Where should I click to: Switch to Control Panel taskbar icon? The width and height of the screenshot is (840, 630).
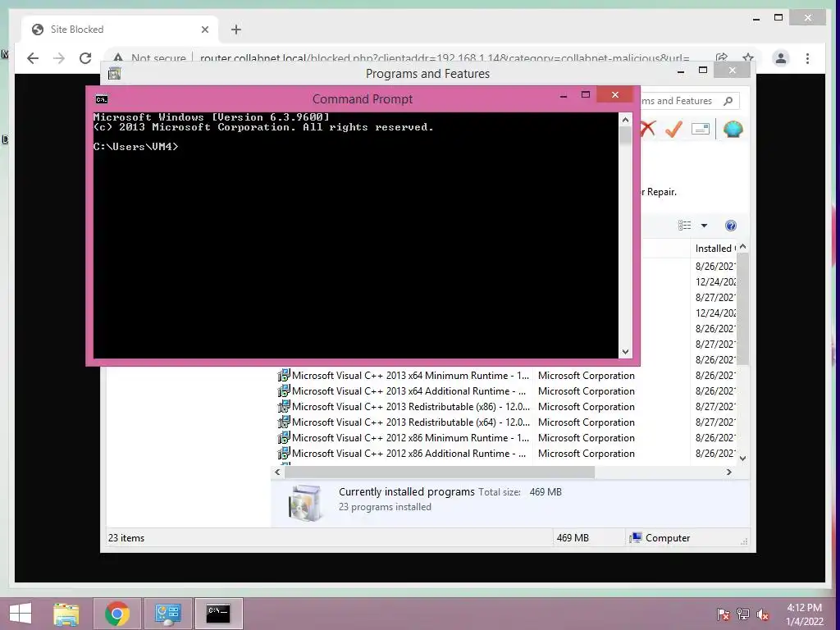[167, 614]
